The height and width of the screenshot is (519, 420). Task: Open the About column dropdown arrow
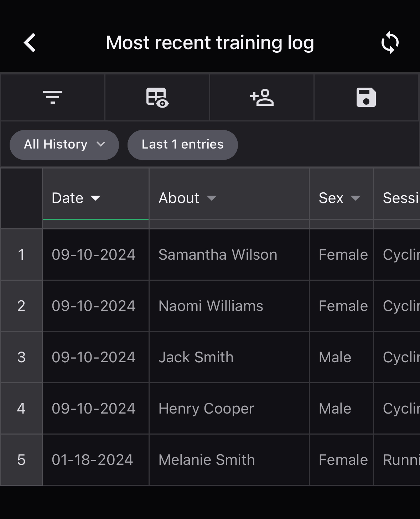[x=212, y=198]
